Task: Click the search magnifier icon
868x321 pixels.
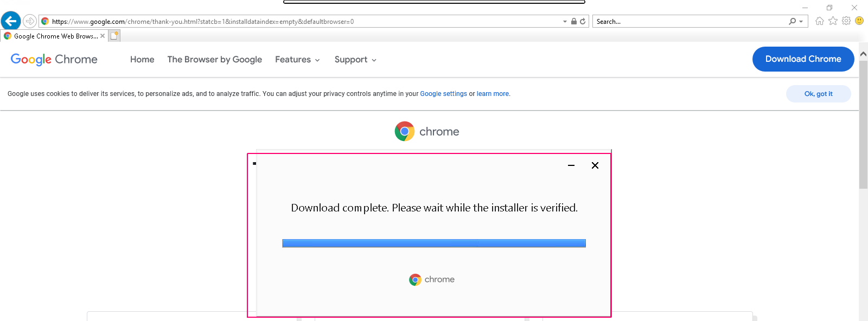Action: click(x=793, y=21)
